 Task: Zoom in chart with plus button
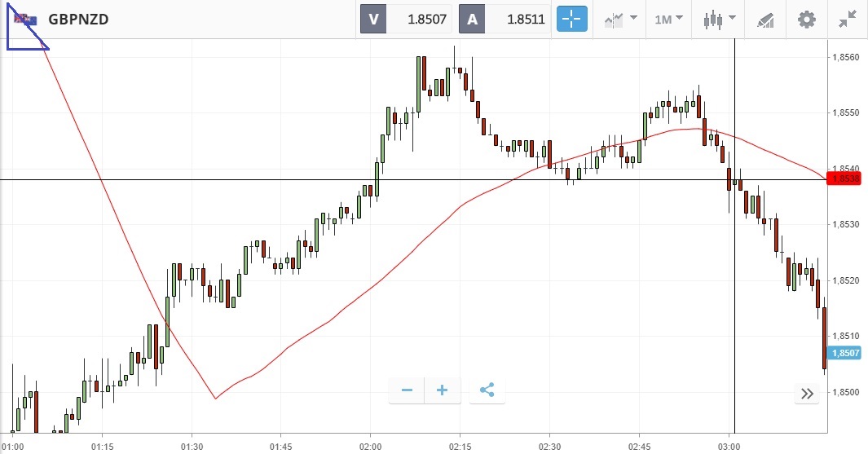click(x=443, y=390)
